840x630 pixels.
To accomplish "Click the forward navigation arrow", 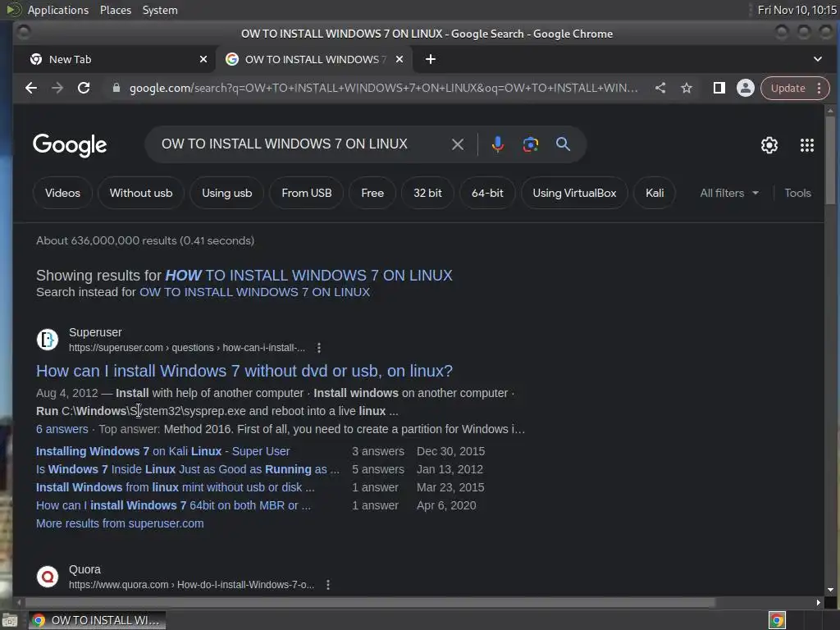I will 57,88.
